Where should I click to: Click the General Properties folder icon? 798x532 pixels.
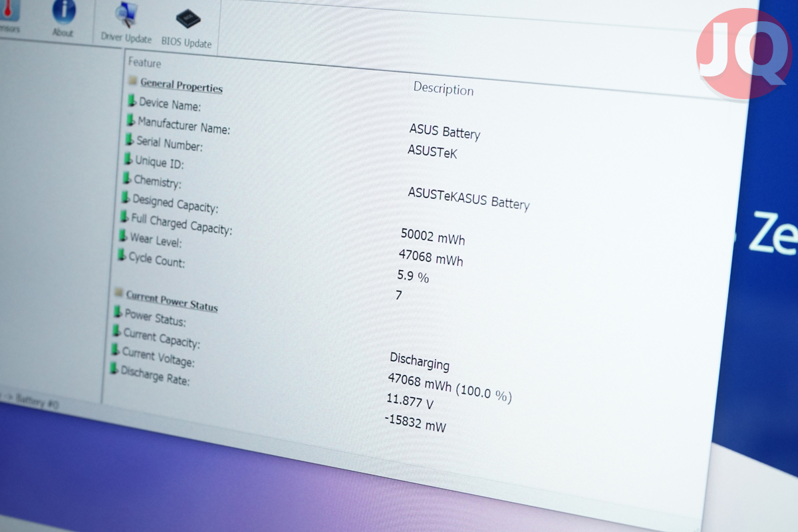[132, 81]
